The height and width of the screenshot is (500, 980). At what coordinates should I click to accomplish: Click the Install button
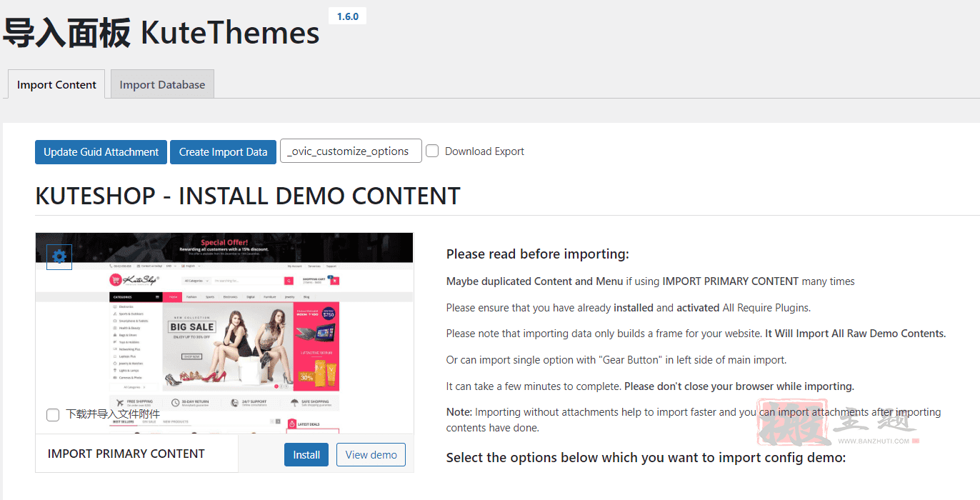coord(306,454)
